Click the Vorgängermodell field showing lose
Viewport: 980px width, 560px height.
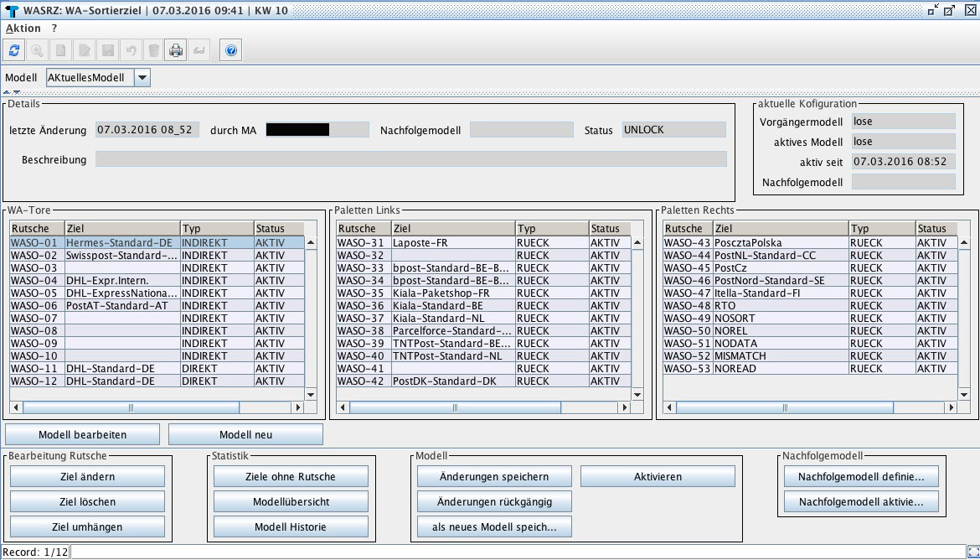click(904, 122)
